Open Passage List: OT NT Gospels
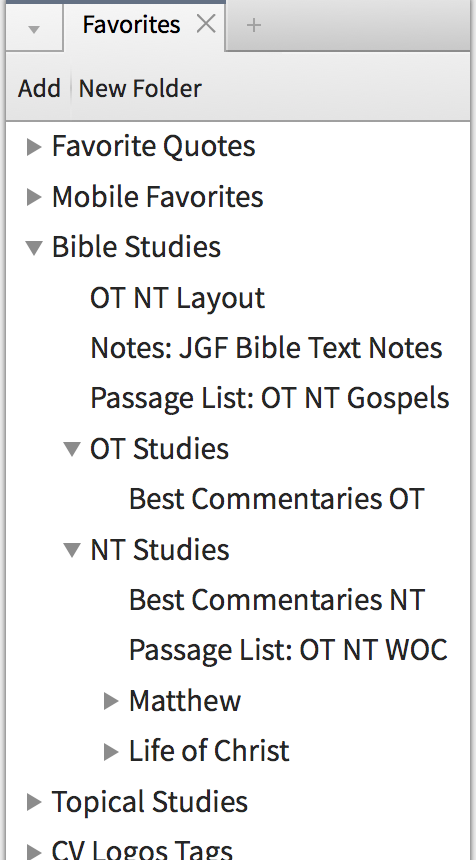The width and height of the screenshot is (476, 860). (270, 399)
